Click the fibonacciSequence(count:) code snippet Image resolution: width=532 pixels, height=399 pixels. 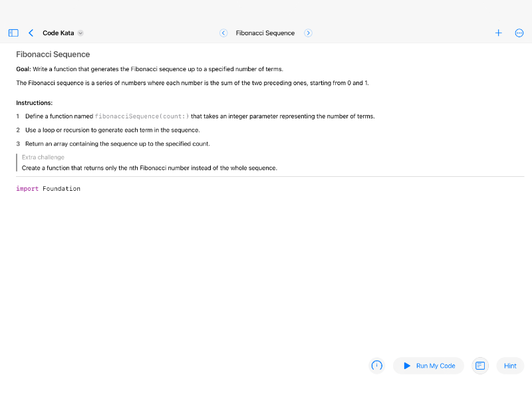tap(142, 116)
